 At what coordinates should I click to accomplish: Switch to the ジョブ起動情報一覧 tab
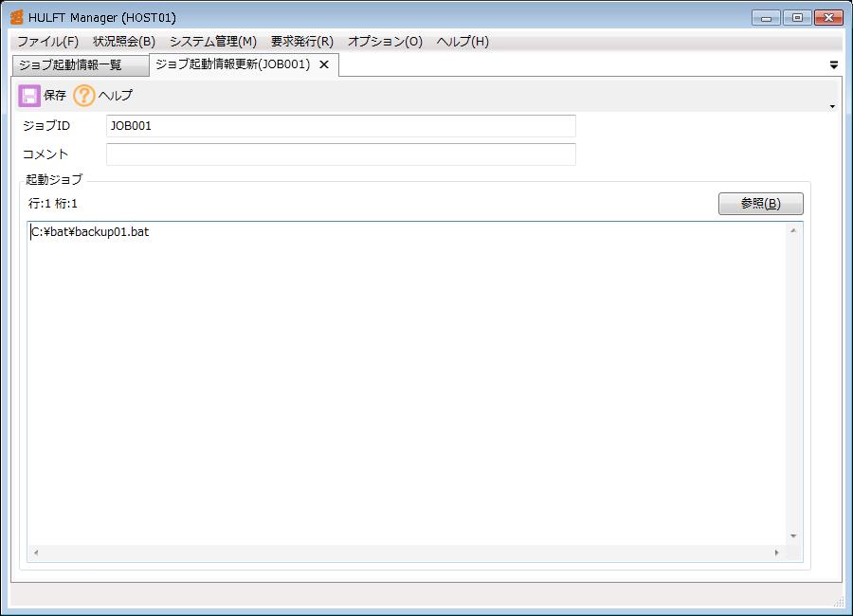pos(71,65)
